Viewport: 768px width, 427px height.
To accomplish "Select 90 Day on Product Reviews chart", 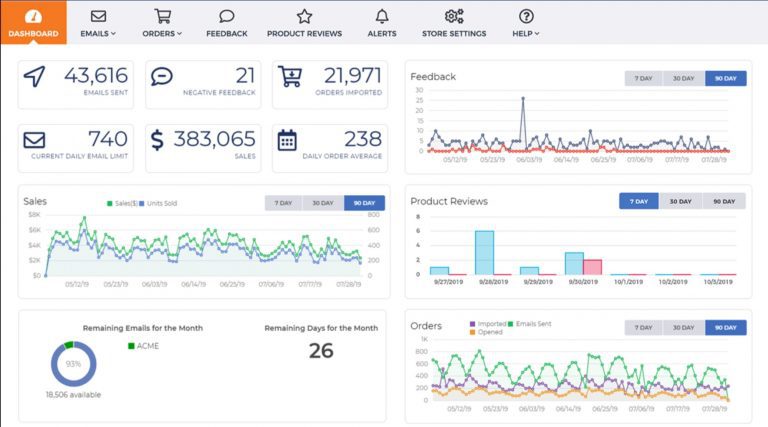I will [x=723, y=201].
